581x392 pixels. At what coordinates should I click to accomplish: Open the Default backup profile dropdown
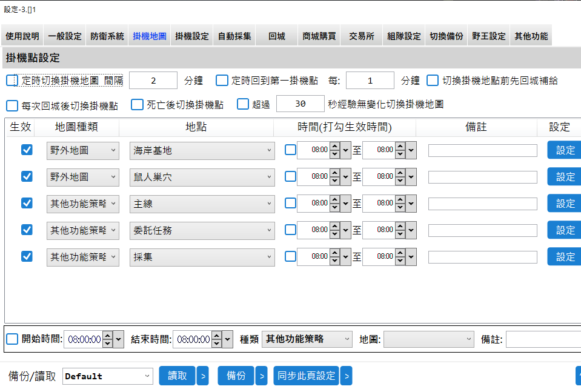[108, 376]
